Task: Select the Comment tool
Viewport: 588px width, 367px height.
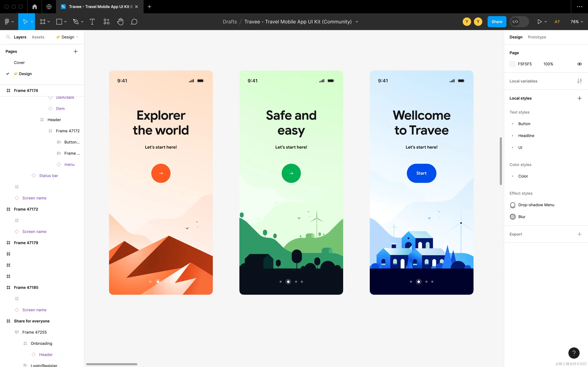Action: 134,22
